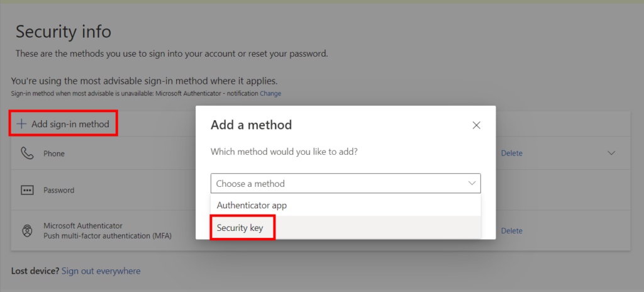Image resolution: width=644 pixels, height=292 pixels.
Task: Click the Add sign-in method text
Action: click(70, 124)
